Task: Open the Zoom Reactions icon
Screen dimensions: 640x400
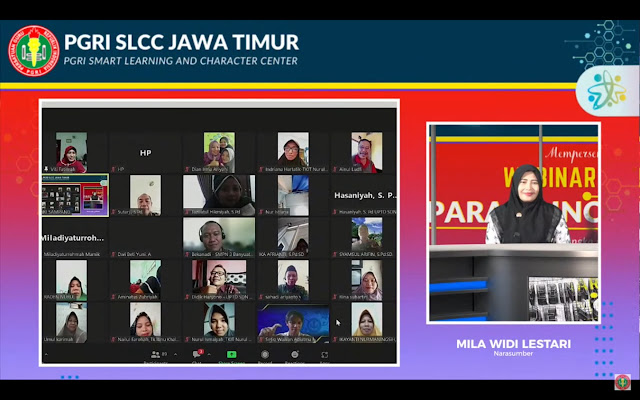Action: tap(295, 354)
